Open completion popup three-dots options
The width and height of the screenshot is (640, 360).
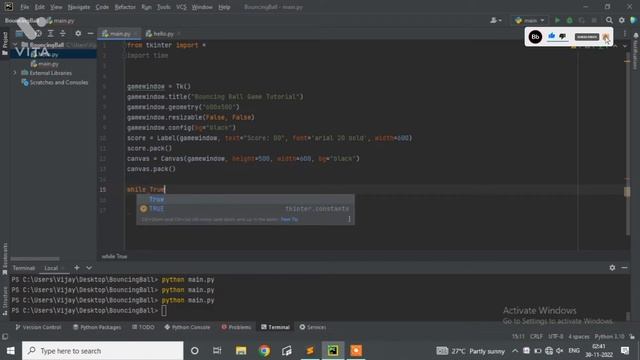pos(349,219)
